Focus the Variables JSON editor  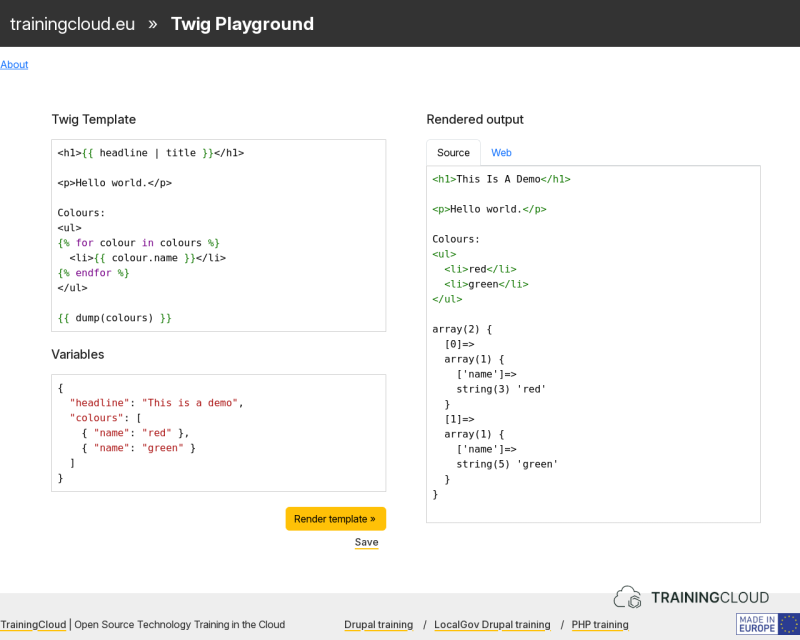tap(218, 433)
